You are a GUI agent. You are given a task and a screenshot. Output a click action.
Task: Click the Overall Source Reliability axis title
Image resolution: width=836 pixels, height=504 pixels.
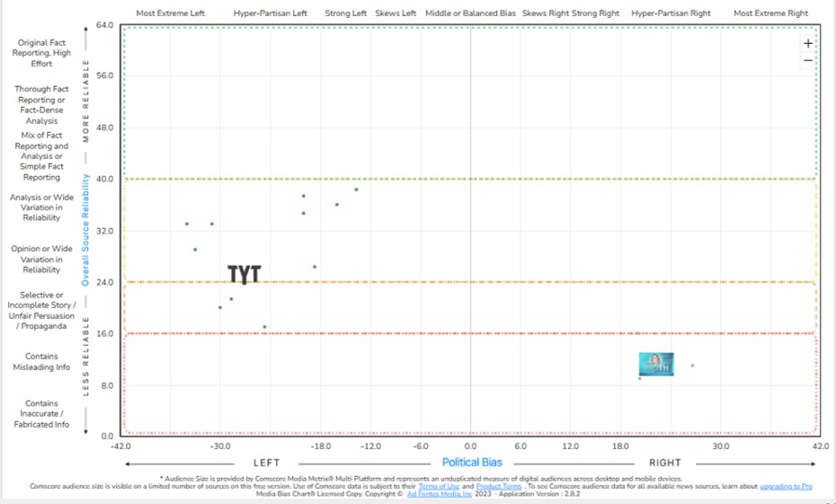pos(86,229)
